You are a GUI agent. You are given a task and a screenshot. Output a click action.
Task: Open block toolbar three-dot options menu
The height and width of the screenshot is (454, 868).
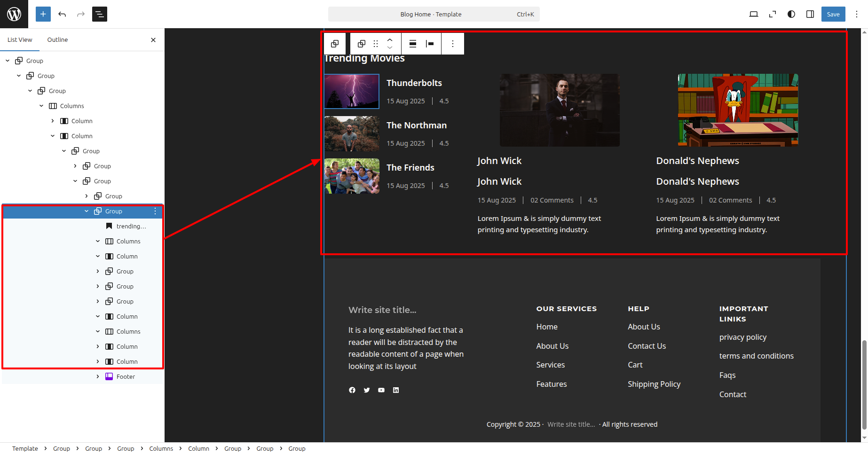click(453, 44)
